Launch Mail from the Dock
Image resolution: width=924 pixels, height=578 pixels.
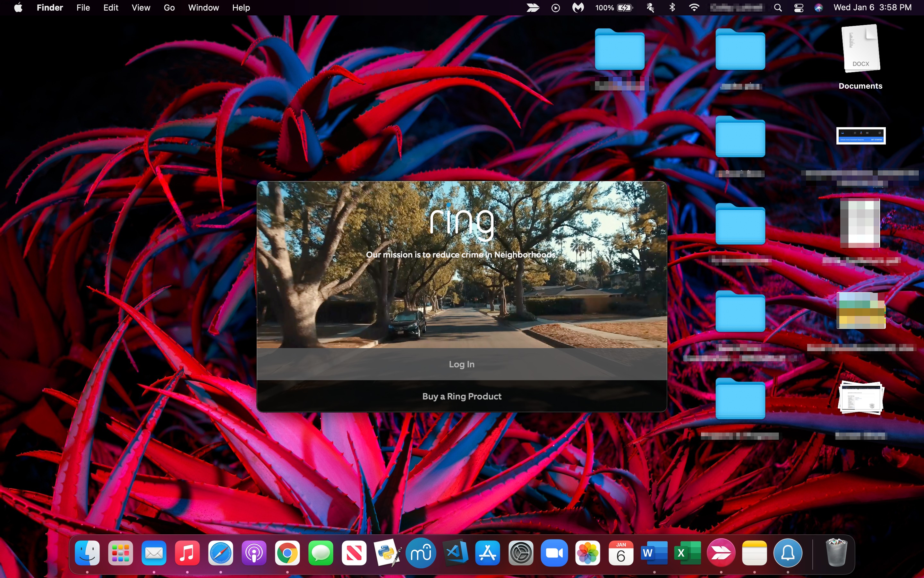[x=154, y=553]
